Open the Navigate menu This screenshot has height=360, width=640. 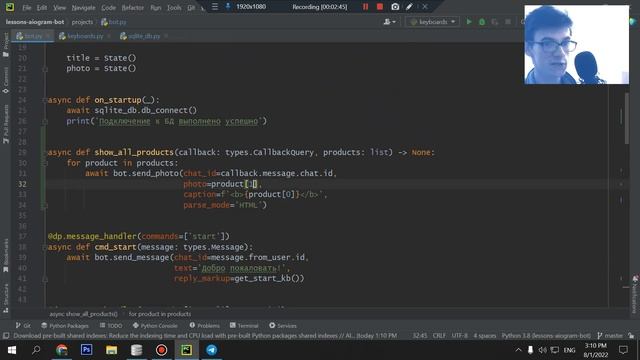(83, 7)
